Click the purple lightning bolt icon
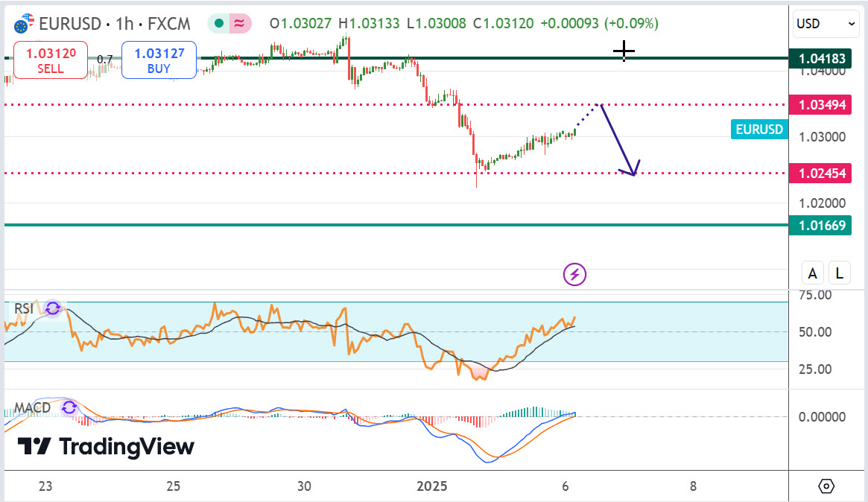 (x=574, y=274)
